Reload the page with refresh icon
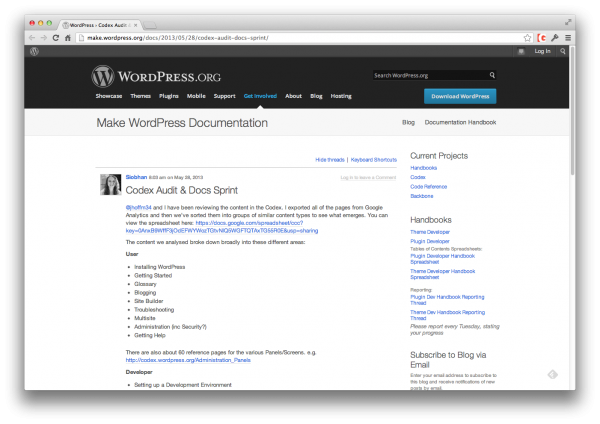The height and width of the screenshot is (424, 600). (56, 38)
